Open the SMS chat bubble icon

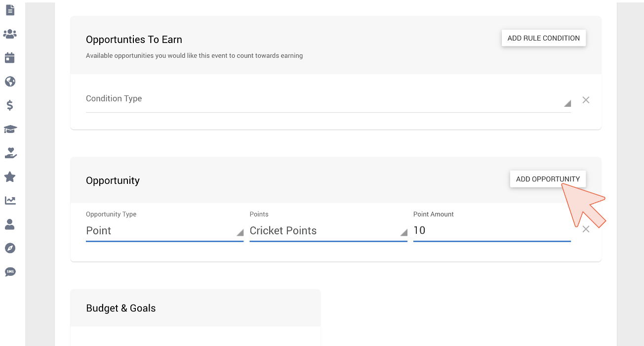pyautogui.click(x=10, y=271)
